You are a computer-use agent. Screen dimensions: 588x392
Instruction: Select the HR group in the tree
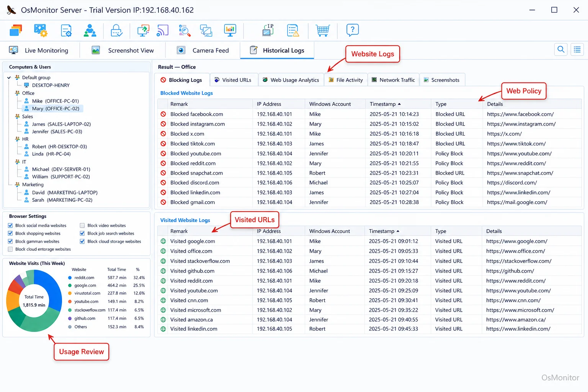pos(25,139)
